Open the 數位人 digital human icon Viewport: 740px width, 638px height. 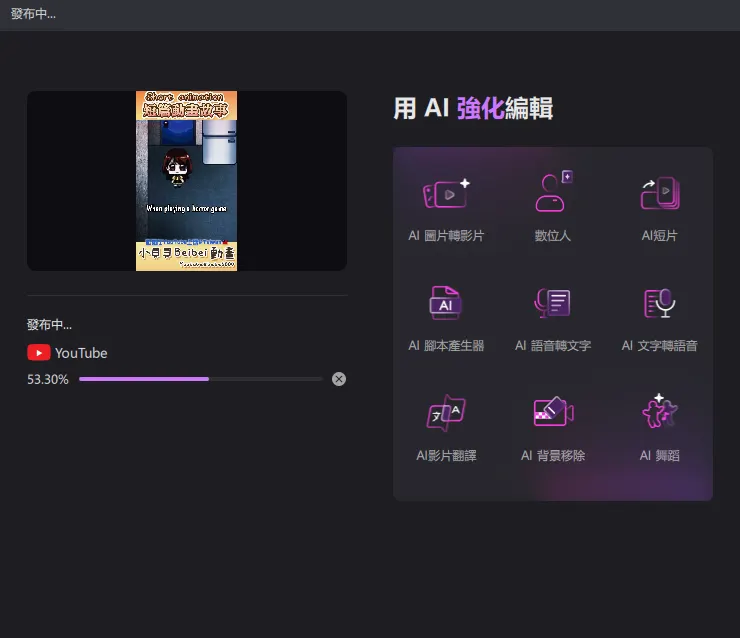[x=553, y=191]
